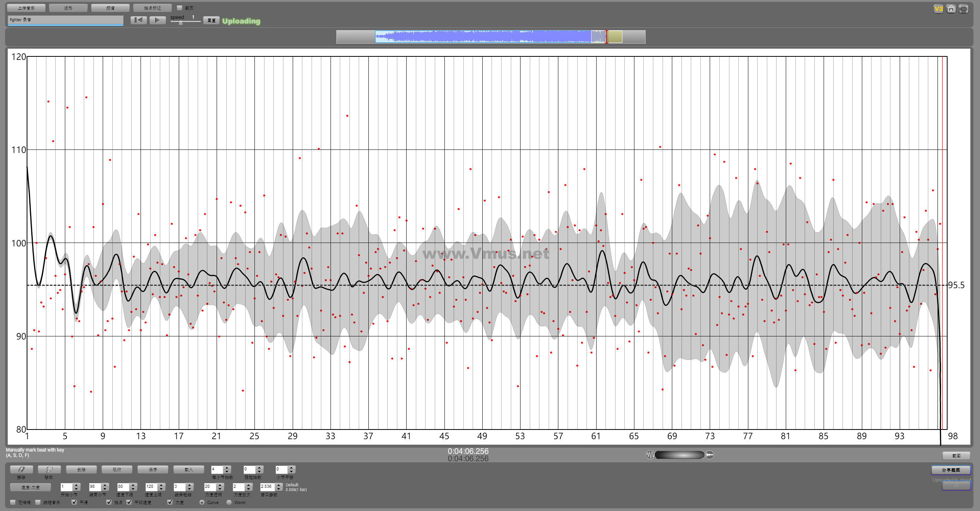Image resolution: width=980 pixels, height=511 pixels.
Task: Click the speed slider handle
Action: click(180, 22)
